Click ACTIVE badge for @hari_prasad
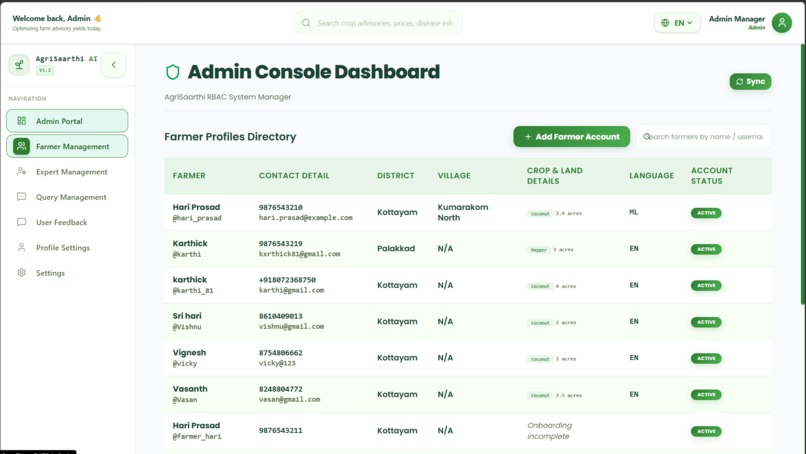 coord(706,213)
